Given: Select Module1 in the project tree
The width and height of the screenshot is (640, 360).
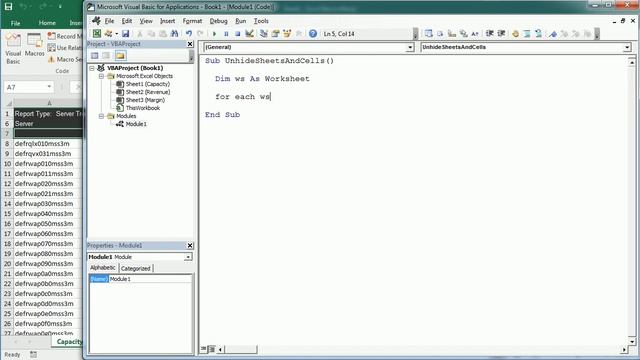Looking at the screenshot, I should pos(136,124).
